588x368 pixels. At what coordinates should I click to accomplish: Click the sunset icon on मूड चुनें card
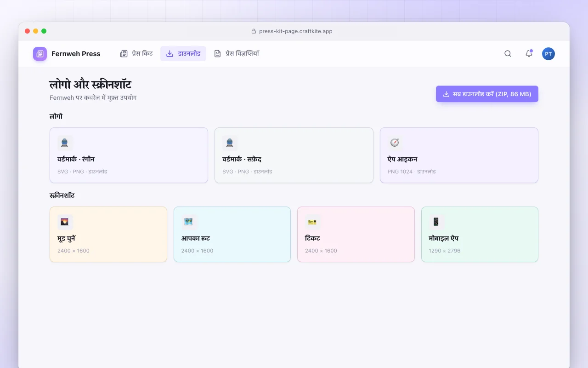[x=65, y=222]
